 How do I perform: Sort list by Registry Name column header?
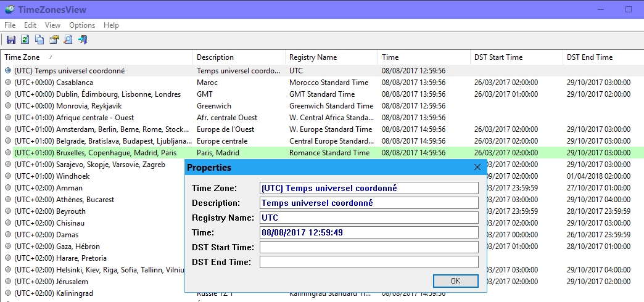point(313,57)
